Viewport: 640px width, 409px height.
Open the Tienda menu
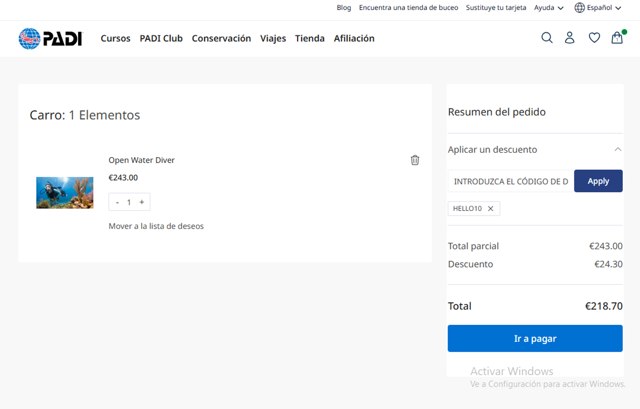310,38
